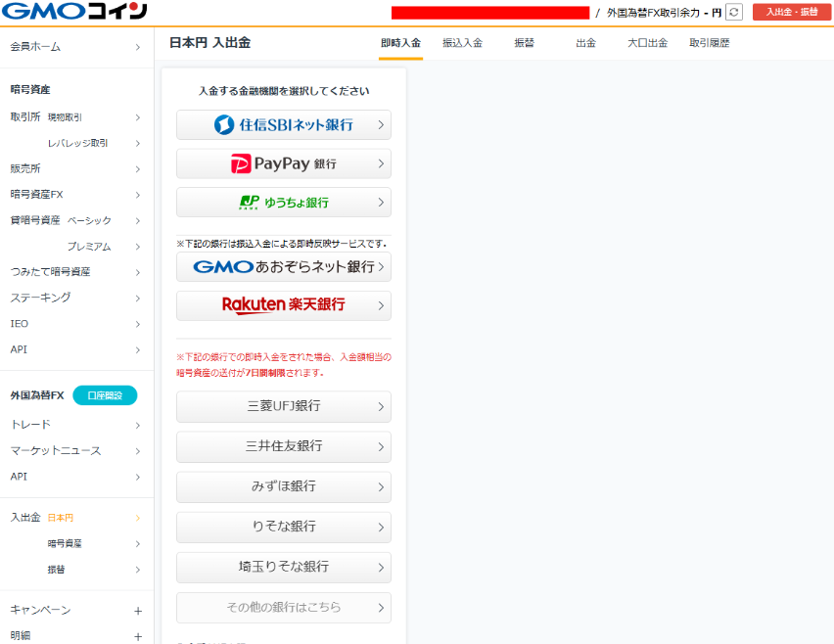This screenshot has height=644, width=834.
Task: Select Rakuten 楽天銀行
Action: click(284, 305)
